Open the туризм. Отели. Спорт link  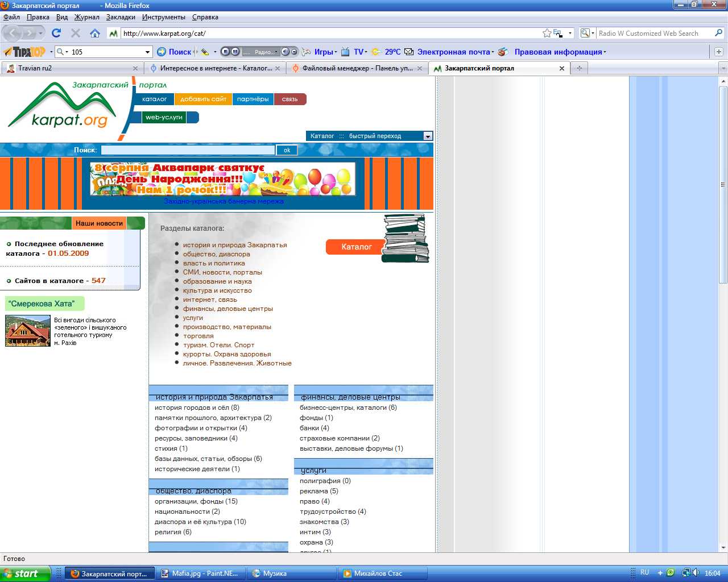218,345
